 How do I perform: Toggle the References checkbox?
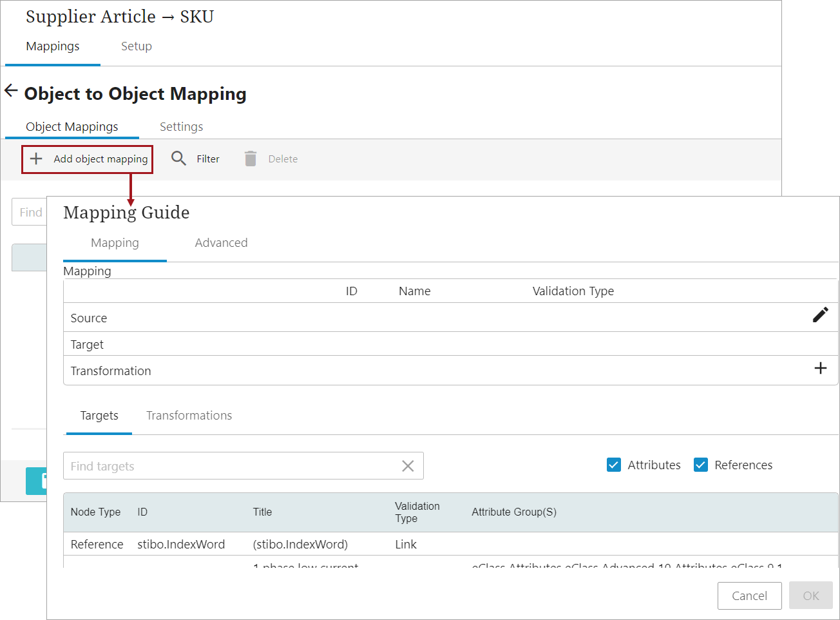click(701, 465)
